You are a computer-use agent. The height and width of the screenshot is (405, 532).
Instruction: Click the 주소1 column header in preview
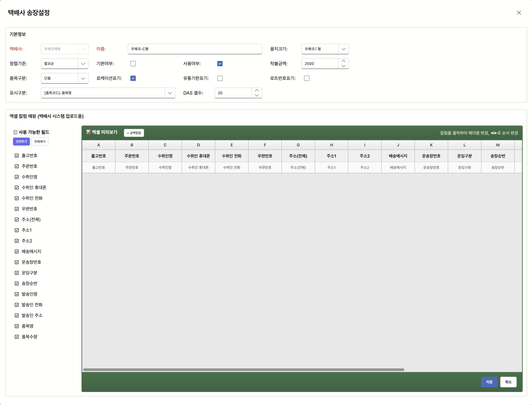331,156
